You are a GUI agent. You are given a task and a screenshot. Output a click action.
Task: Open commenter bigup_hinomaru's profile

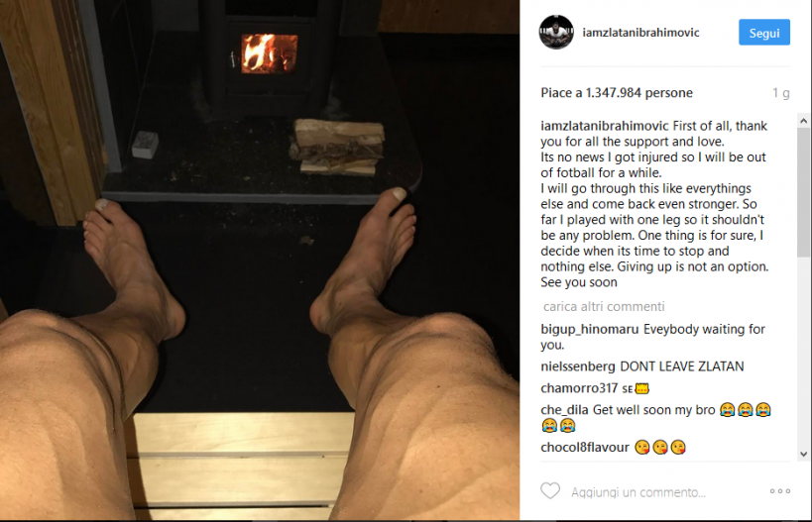[589, 329]
